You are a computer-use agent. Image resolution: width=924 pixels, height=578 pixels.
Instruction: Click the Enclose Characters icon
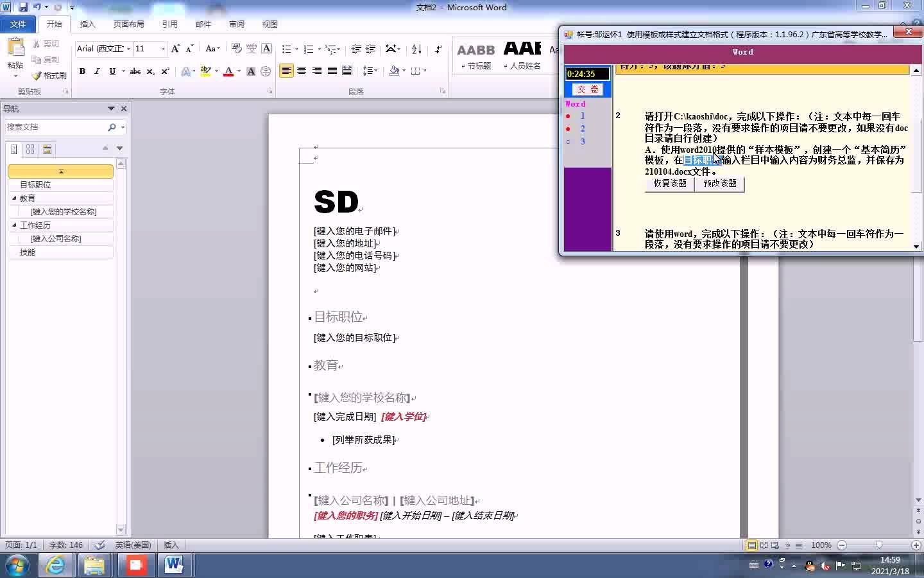[x=266, y=71]
